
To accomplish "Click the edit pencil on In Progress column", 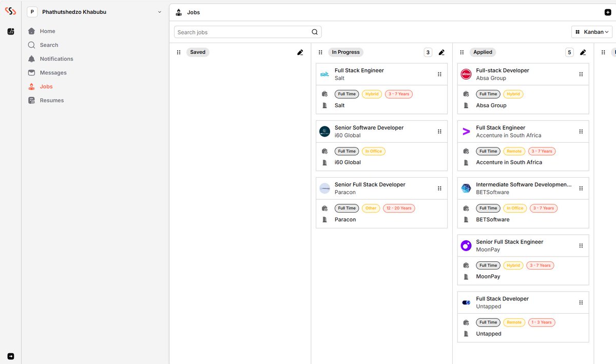I will click(x=441, y=52).
